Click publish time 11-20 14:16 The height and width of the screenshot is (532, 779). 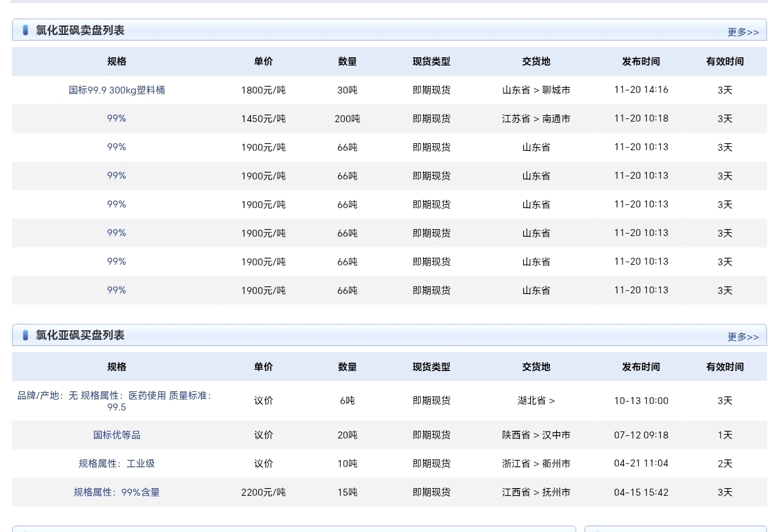pyautogui.click(x=641, y=90)
